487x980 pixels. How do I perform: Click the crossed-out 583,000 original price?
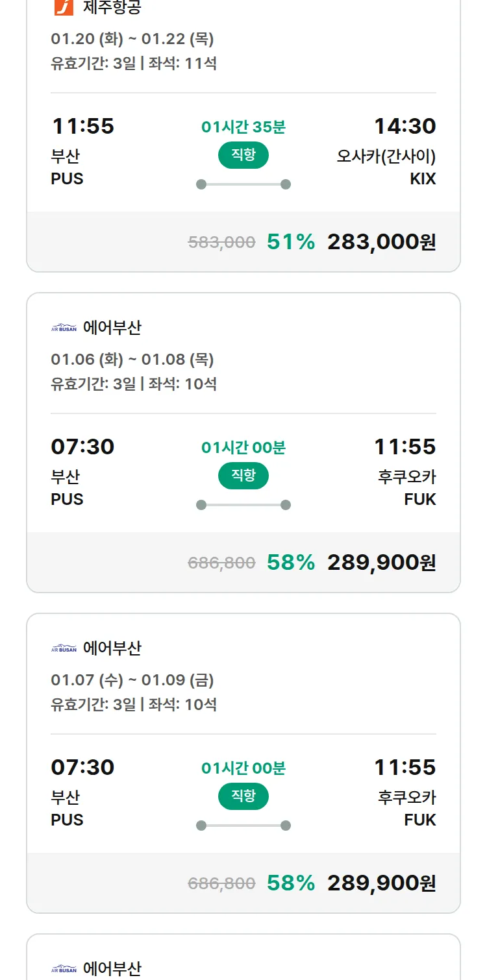tap(221, 243)
